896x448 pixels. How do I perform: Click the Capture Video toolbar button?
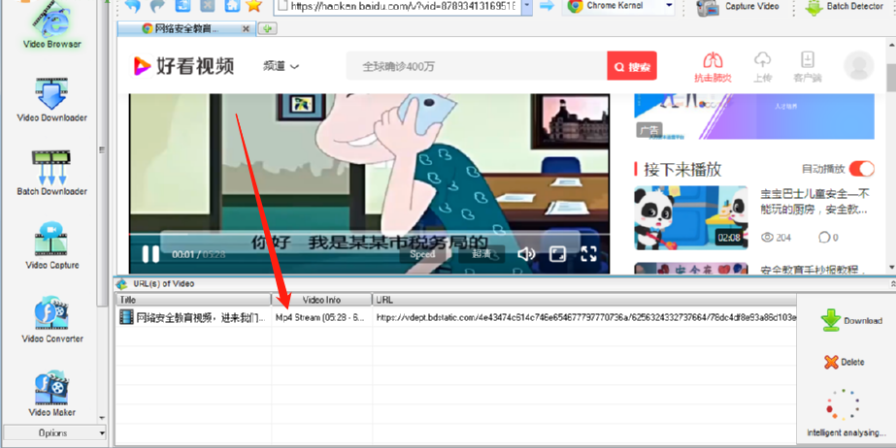click(x=737, y=7)
